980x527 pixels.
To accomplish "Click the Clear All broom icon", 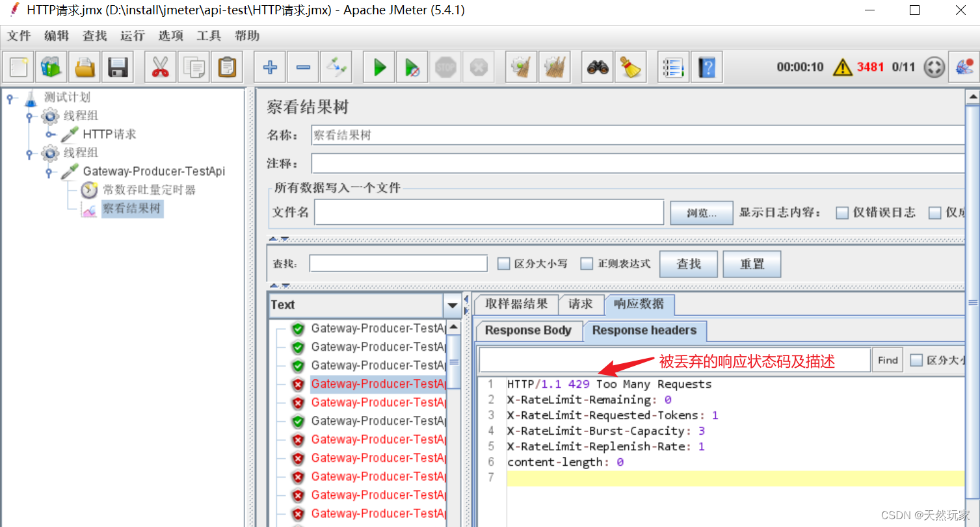I will (x=555, y=67).
